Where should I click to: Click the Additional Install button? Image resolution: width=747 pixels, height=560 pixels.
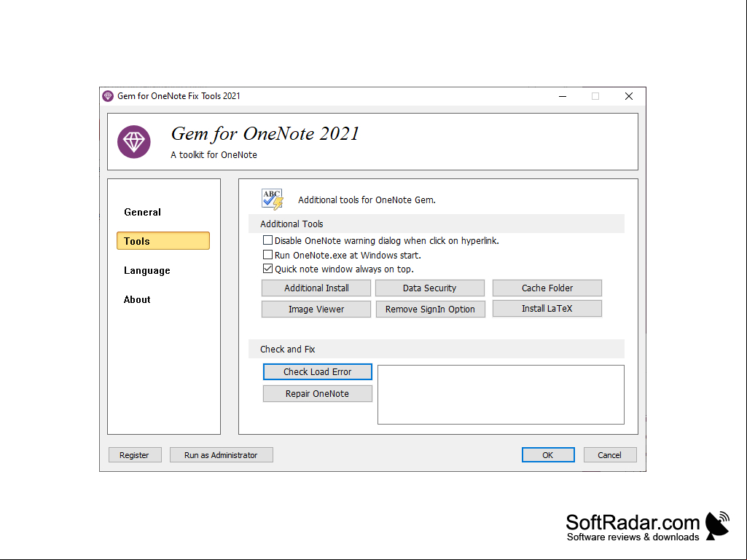(x=316, y=288)
